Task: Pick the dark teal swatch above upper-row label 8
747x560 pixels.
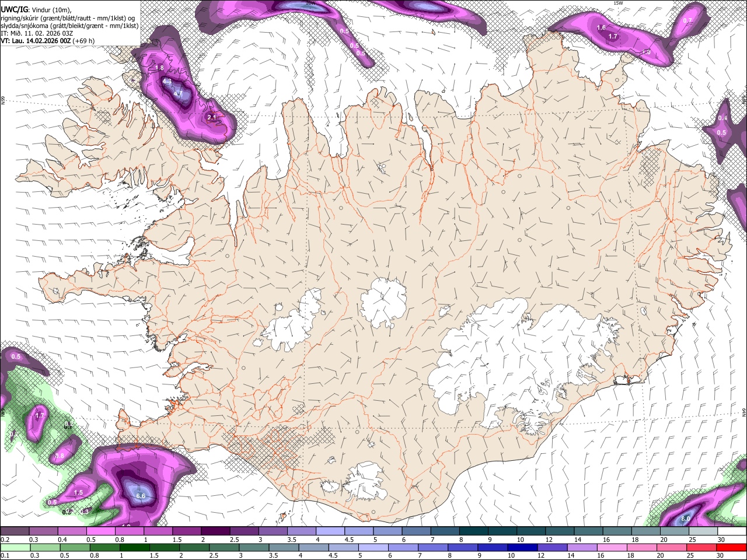Action: point(473,531)
